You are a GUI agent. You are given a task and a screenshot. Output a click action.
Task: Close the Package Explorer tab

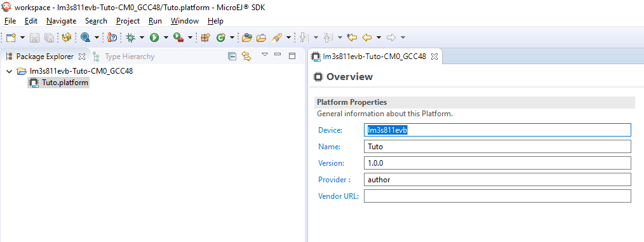82,57
